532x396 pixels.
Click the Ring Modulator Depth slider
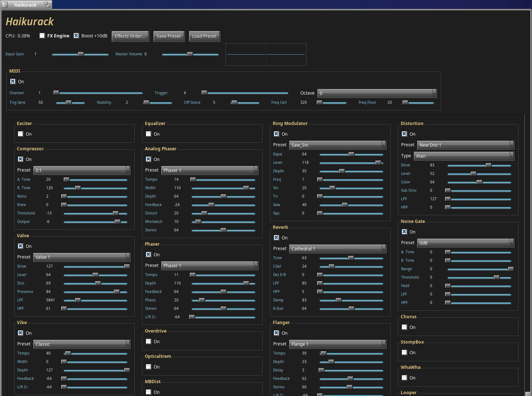(x=351, y=171)
